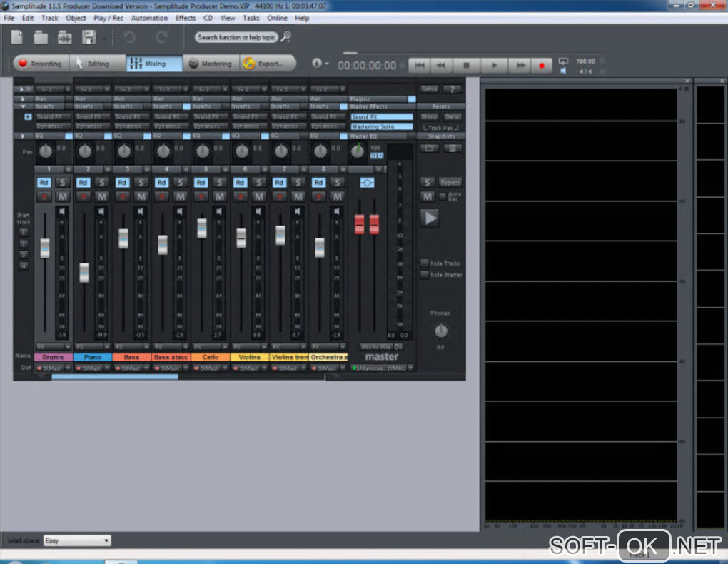Image resolution: width=728 pixels, height=564 pixels.
Task: Open the input 1+2 dropdown on the Drums channel
Action: [x=53, y=89]
